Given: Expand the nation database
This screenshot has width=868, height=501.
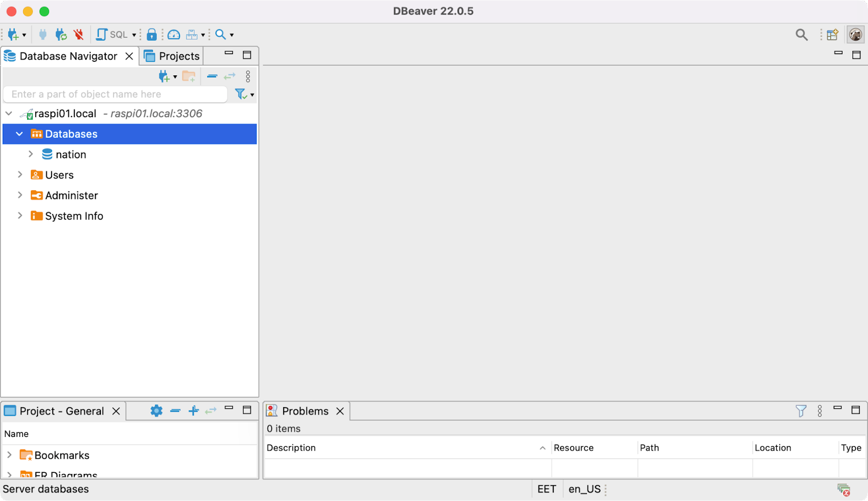Looking at the screenshot, I should 31,155.
